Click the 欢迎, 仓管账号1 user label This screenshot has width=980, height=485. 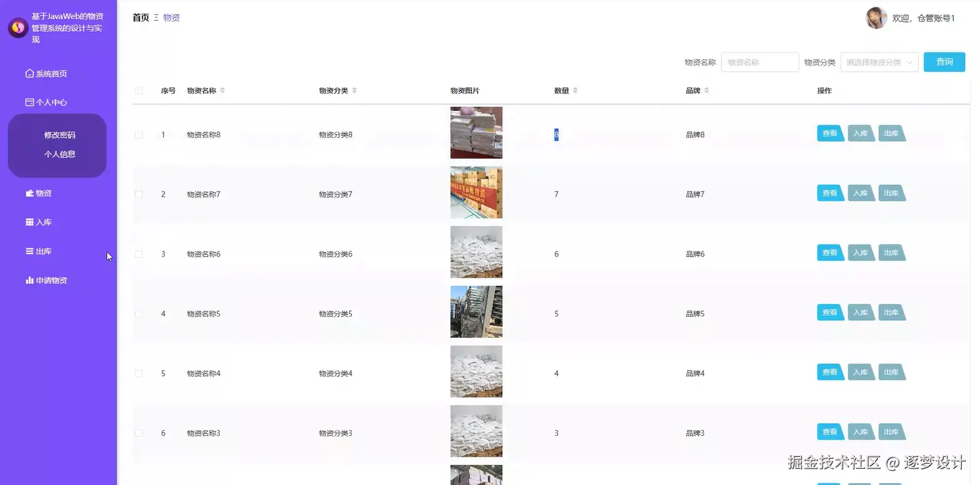click(923, 18)
